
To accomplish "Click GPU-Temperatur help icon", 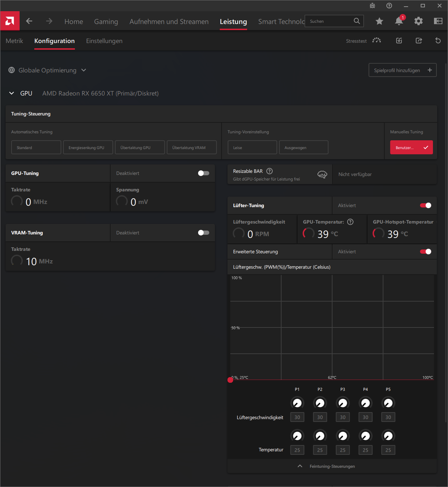I will click(x=350, y=222).
